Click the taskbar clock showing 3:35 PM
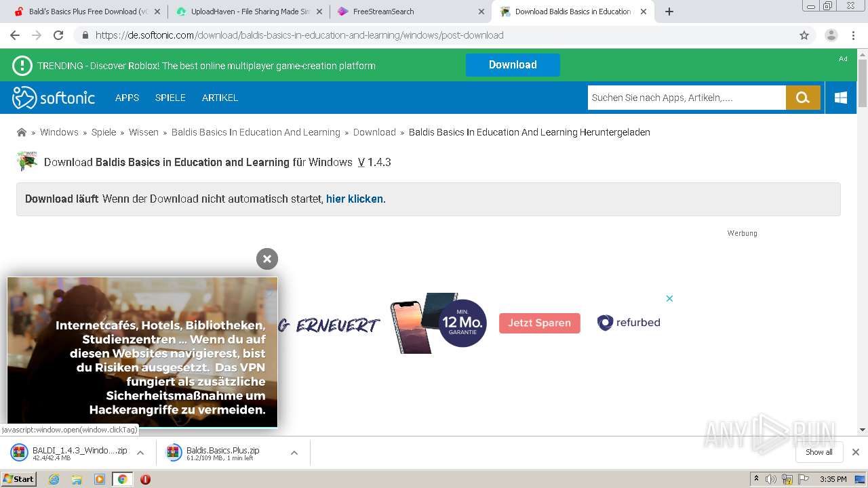The height and width of the screenshot is (488, 868). pos(833,479)
